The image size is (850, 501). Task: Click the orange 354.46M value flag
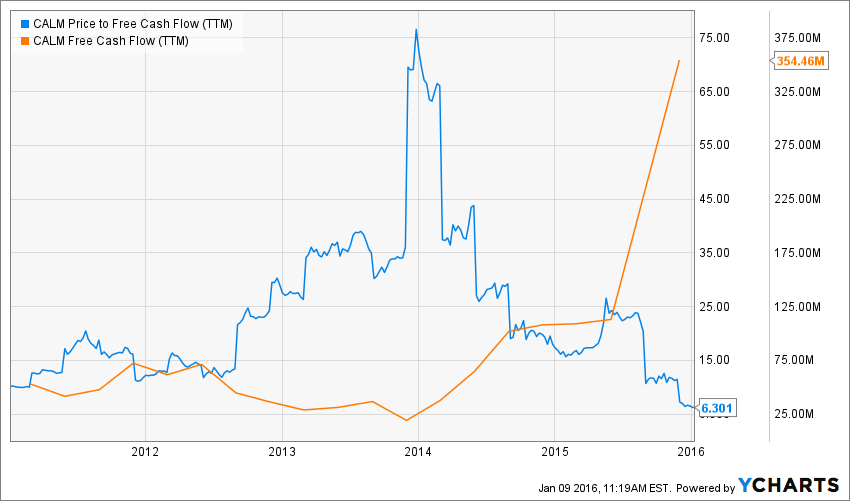pyautogui.click(x=800, y=61)
